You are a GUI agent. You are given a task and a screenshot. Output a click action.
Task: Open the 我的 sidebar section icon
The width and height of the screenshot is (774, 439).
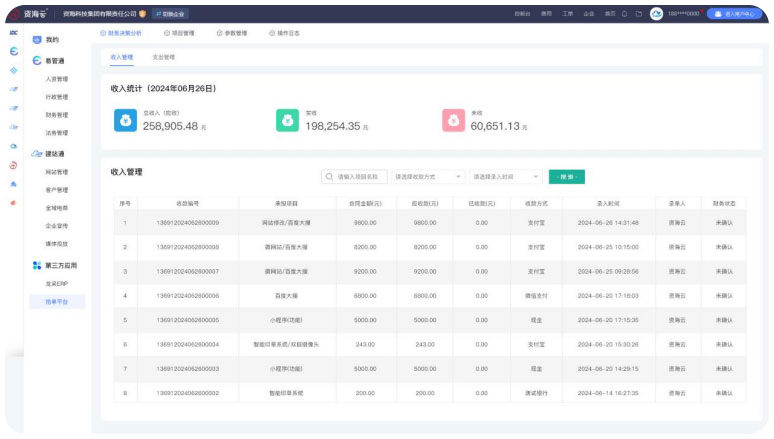pyautogui.click(x=37, y=40)
